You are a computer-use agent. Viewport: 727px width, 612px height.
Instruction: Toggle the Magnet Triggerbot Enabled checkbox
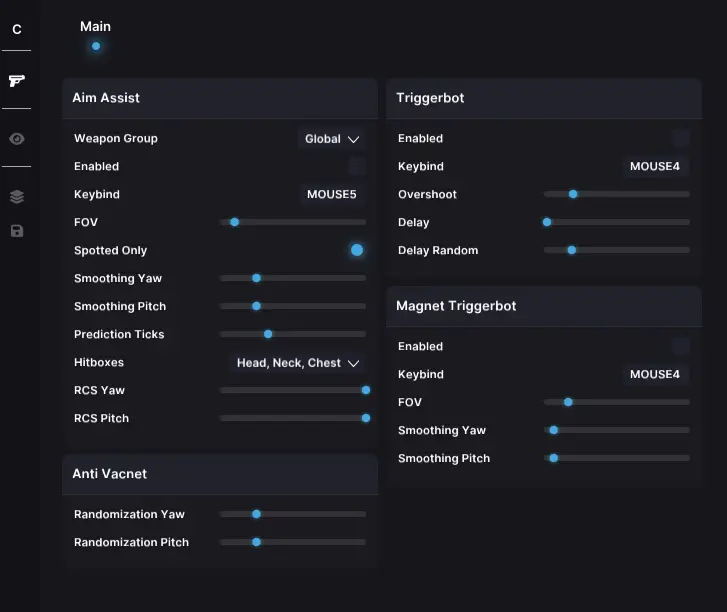pos(681,346)
